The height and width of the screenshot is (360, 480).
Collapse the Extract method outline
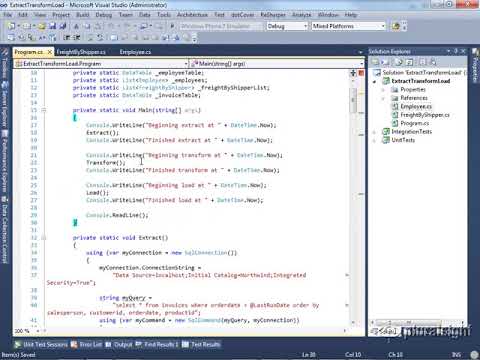(43, 238)
